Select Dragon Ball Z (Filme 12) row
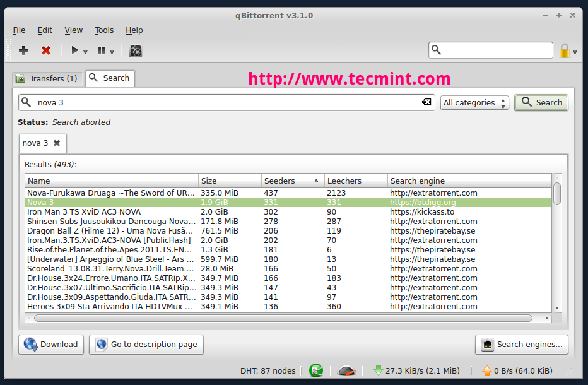 tap(288, 231)
